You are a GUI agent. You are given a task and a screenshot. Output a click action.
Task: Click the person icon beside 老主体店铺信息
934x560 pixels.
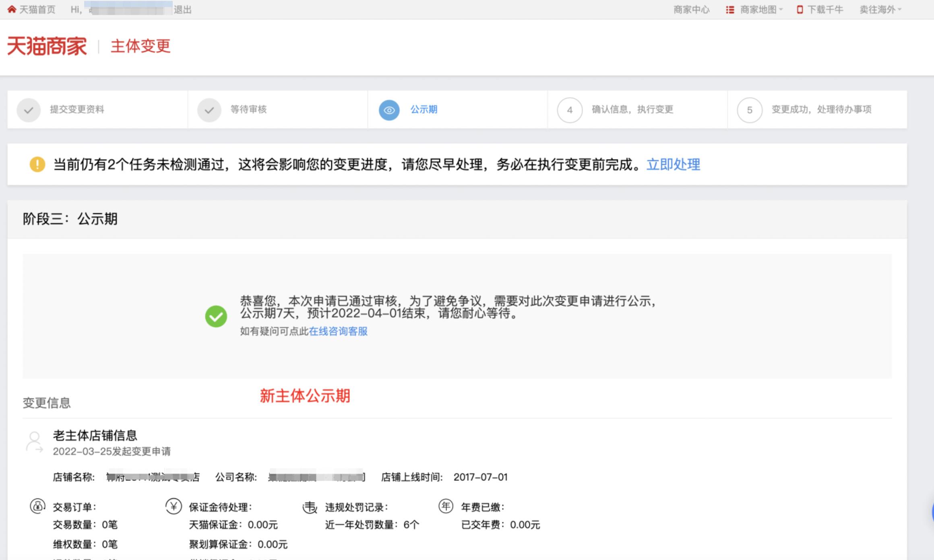pos(35,442)
